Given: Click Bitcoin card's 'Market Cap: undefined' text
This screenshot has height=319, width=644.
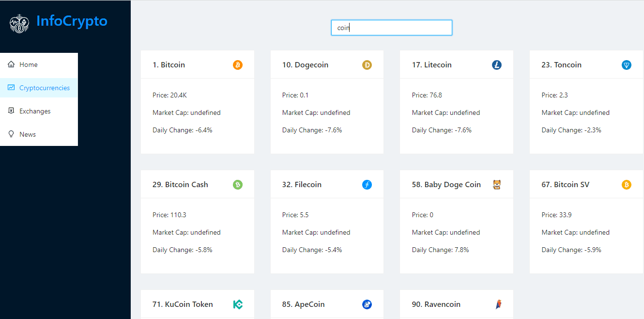Looking at the screenshot, I should (186, 112).
